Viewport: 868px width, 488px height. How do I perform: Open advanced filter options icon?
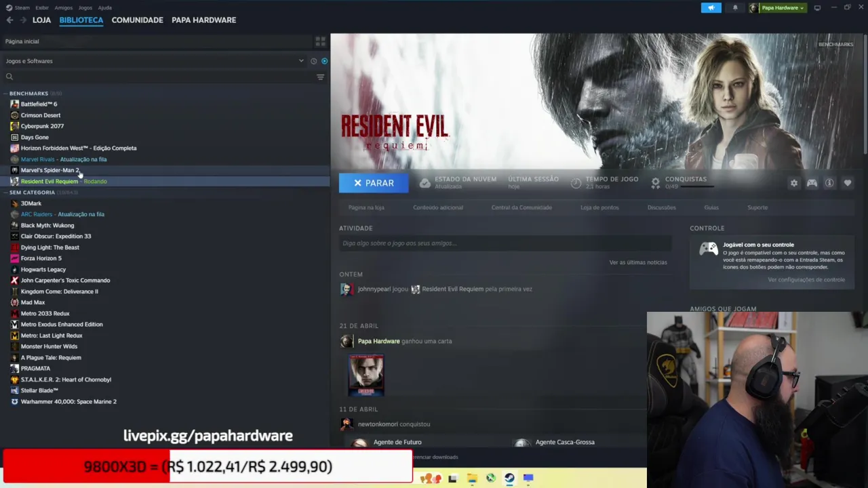point(320,77)
